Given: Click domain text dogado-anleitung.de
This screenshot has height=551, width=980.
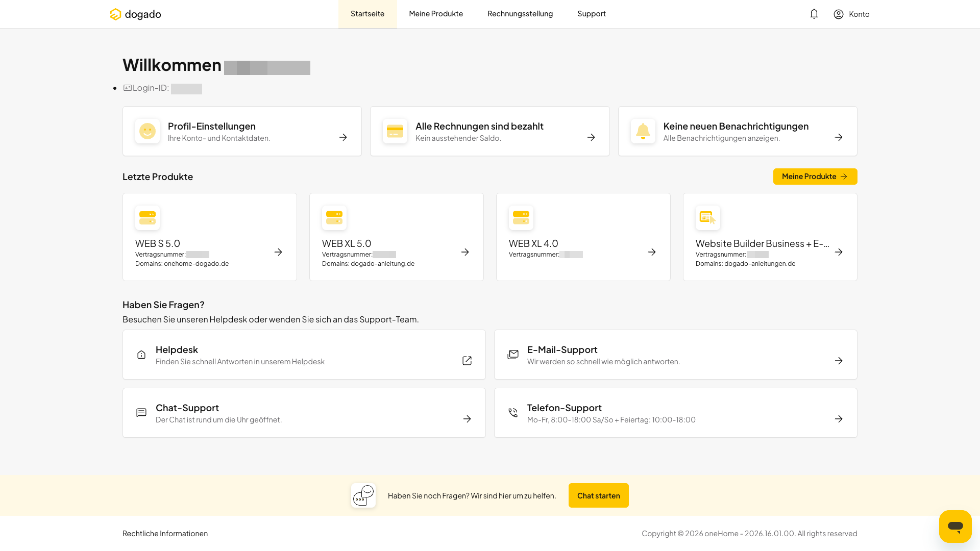Looking at the screenshot, I should [x=382, y=264].
